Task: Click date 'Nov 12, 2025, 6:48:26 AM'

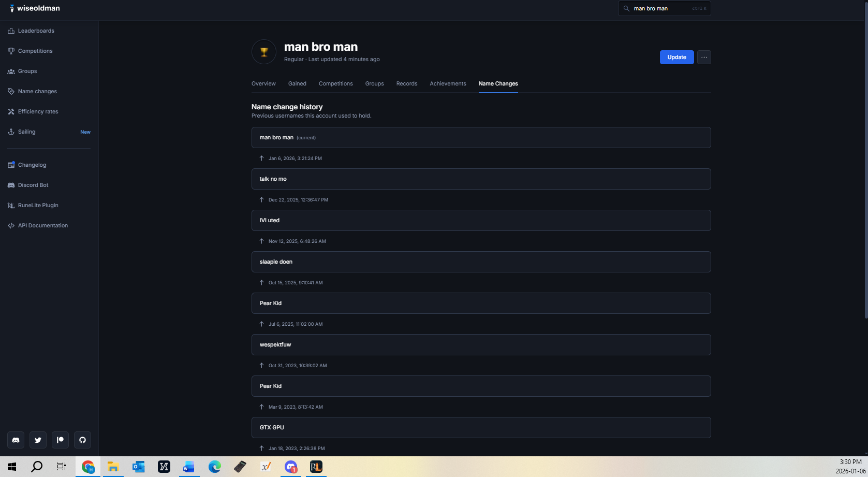Action: 297,241
